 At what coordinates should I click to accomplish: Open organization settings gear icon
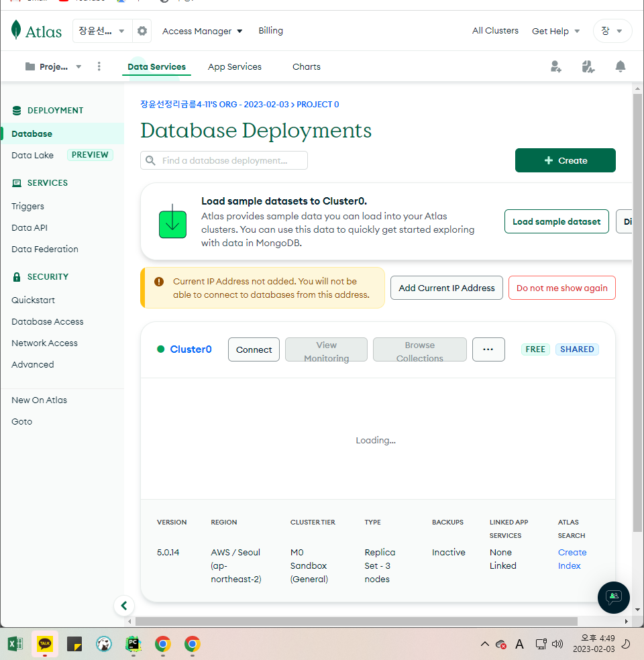(142, 31)
